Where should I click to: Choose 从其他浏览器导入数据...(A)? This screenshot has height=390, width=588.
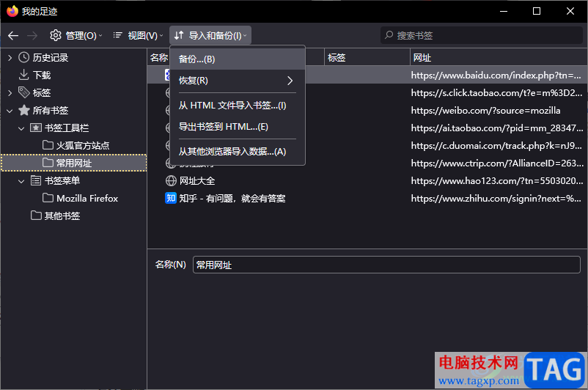238,152
